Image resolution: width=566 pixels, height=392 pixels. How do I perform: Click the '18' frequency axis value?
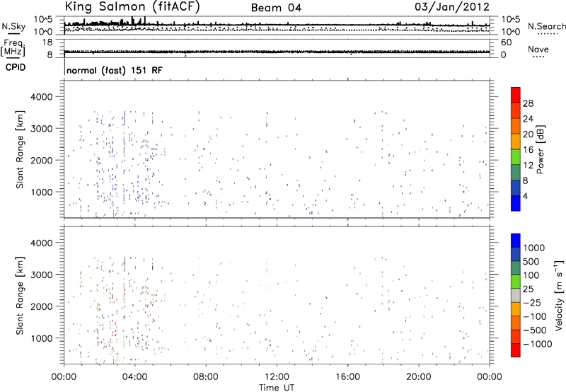[47, 42]
